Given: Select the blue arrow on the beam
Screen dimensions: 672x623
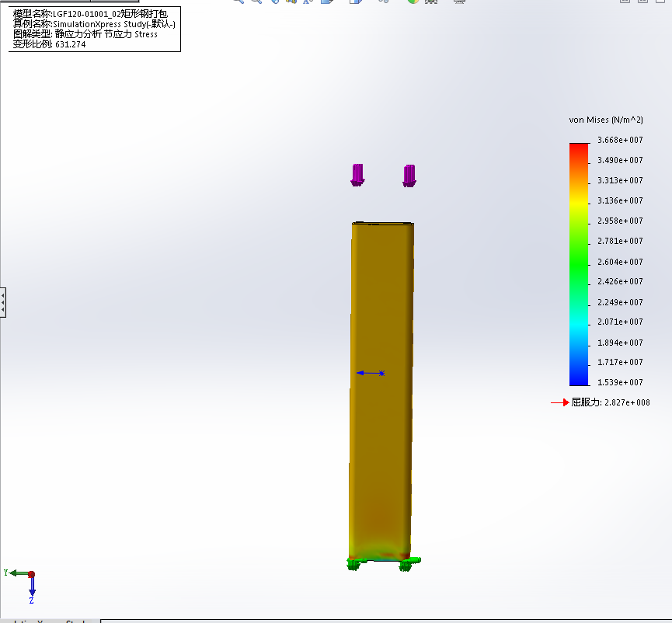Looking at the screenshot, I should [371, 374].
